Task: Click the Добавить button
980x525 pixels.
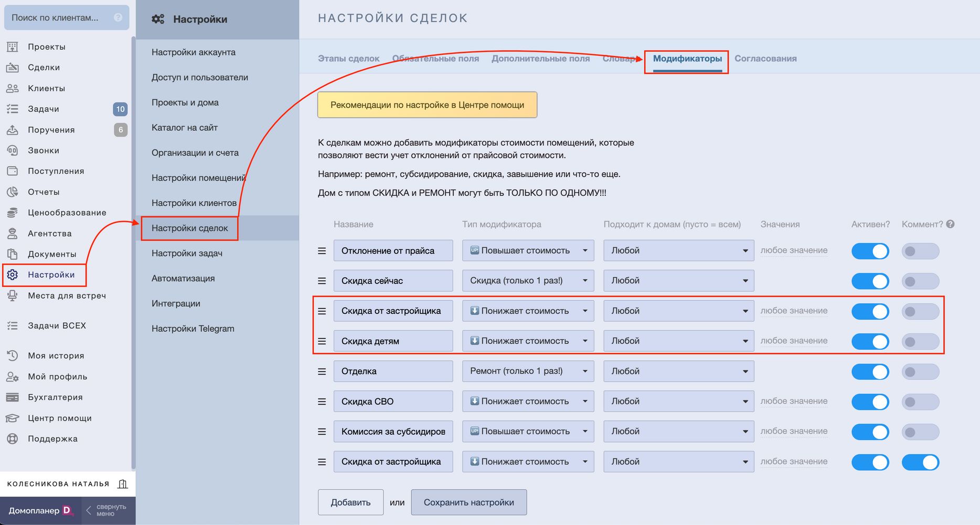Action: (350, 502)
